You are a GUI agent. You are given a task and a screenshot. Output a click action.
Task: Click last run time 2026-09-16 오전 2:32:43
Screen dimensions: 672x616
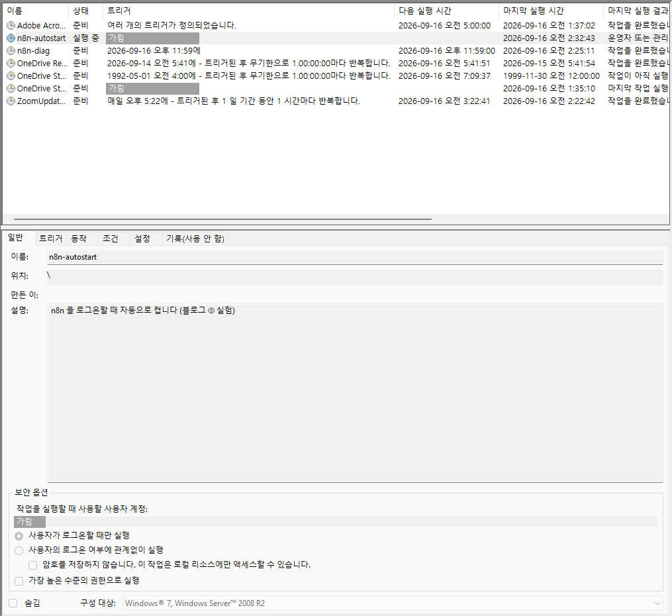549,38
